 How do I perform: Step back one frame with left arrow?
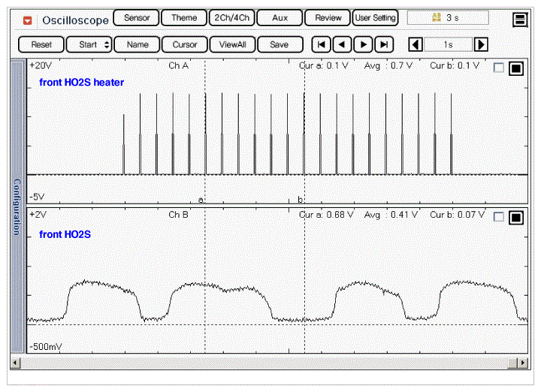[342, 44]
